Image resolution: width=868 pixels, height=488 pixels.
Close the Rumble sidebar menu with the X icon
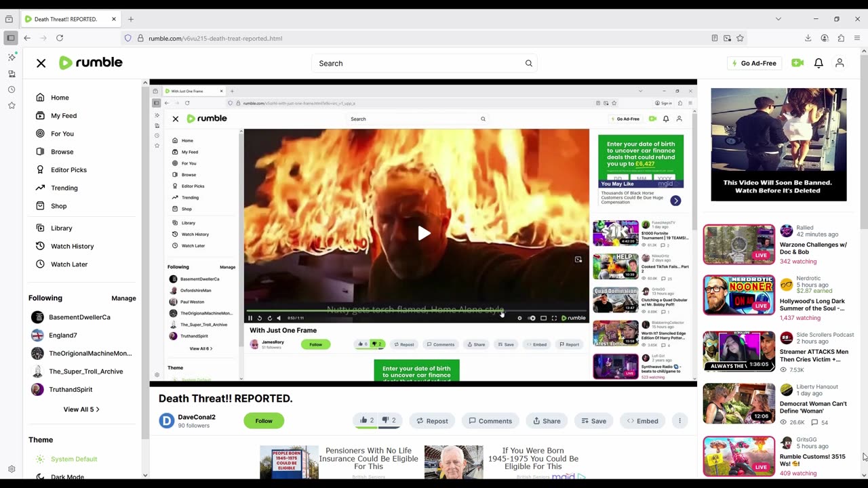tap(41, 63)
